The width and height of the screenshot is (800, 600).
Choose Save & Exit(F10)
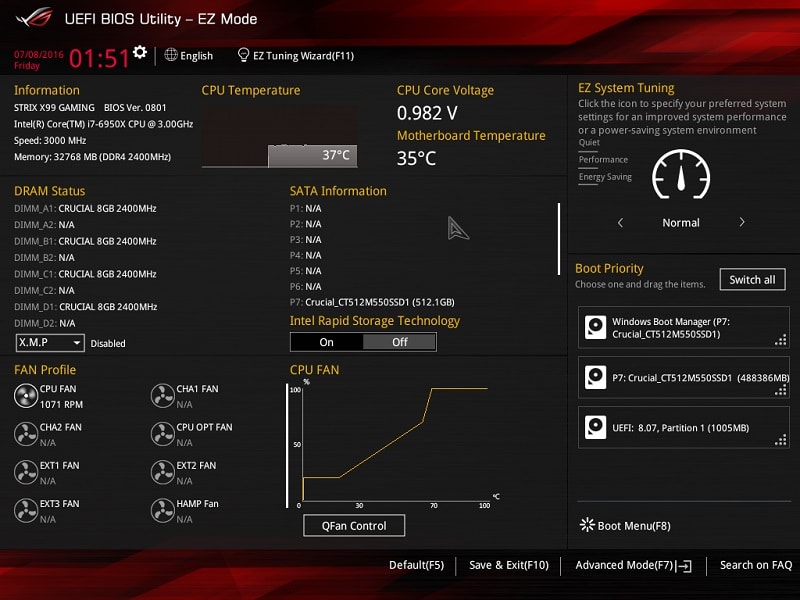click(509, 565)
